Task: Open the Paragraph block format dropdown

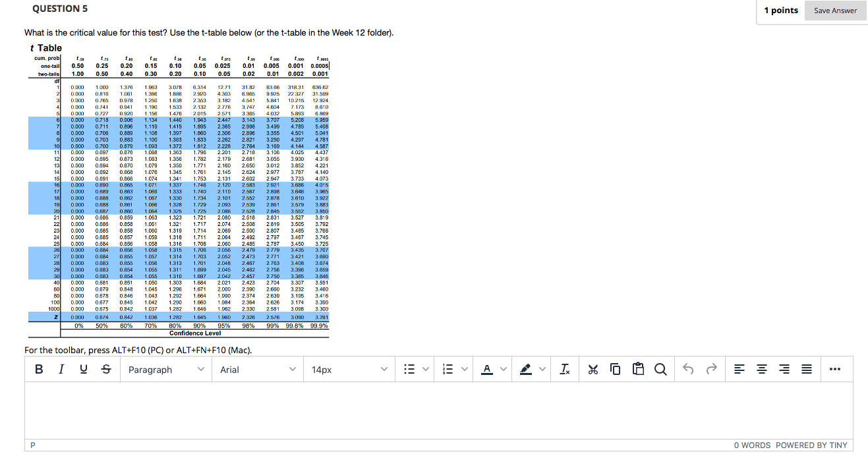Action: click(166, 370)
